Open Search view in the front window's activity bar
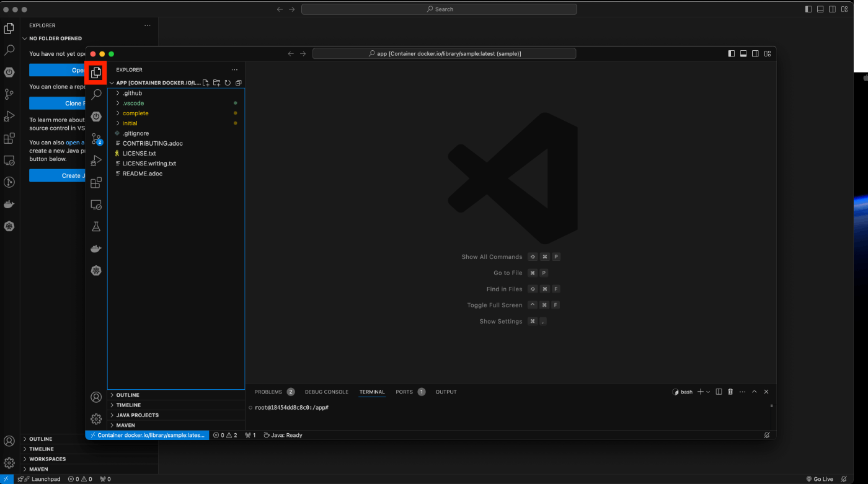Screen dimensions: 868x484 tap(96, 94)
